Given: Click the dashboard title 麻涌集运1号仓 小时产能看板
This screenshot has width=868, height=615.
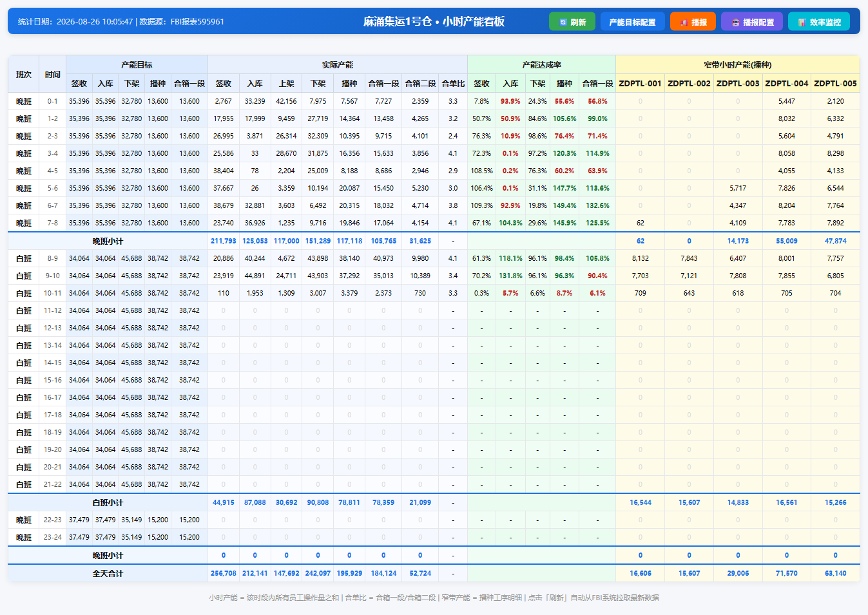Looking at the screenshot, I should click(434, 21).
